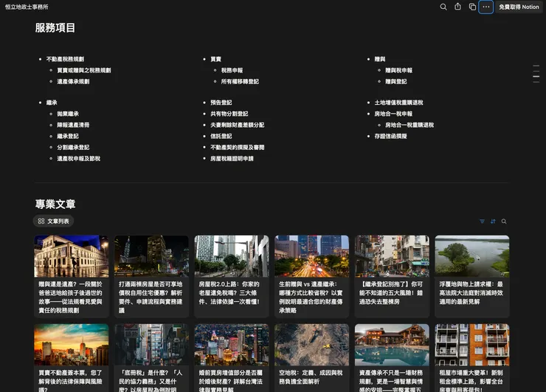Click the duplicate page icon
This screenshot has width=546, height=392.
pyautogui.click(x=472, y=7)
